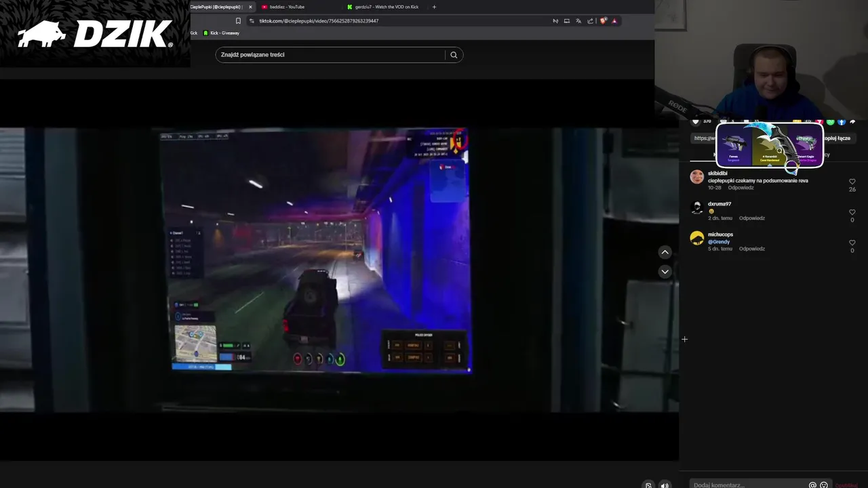The height and width of the screenshot is (488, 868).
Task: Open dxruma97's profile avatar
Action: 697,207
